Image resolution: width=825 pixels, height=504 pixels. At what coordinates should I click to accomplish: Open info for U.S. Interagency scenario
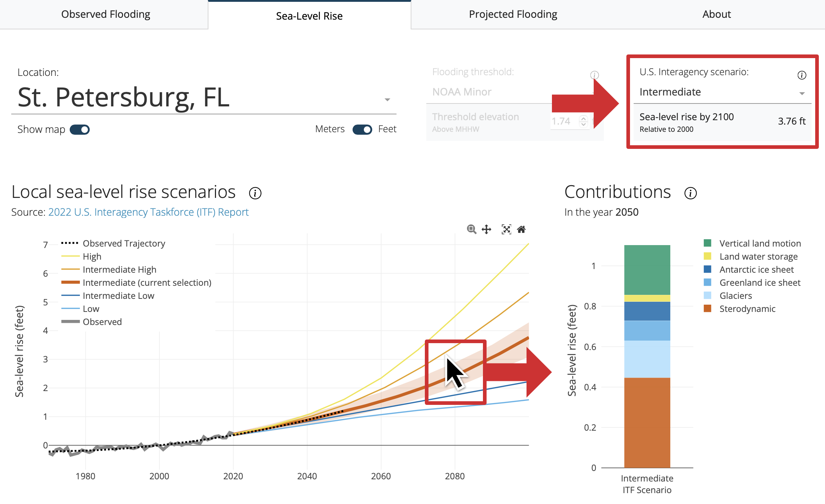802,75
